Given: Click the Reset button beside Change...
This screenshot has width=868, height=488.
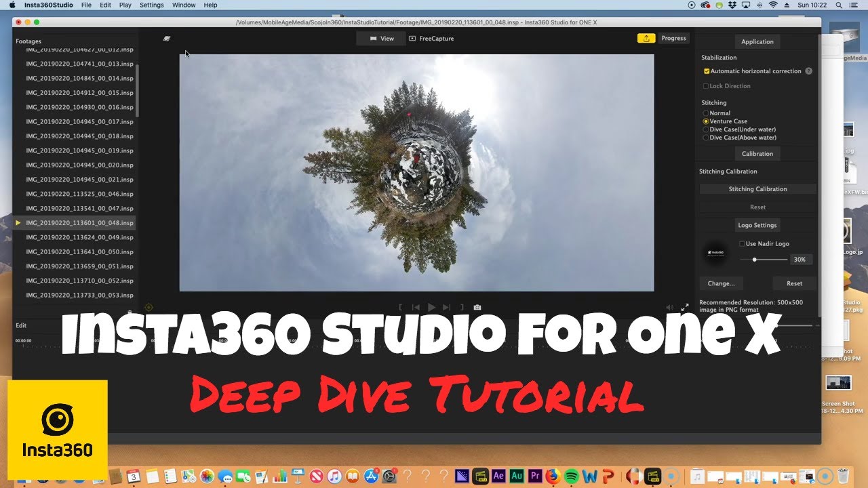Looking at the screenshot, I should 794,283.
